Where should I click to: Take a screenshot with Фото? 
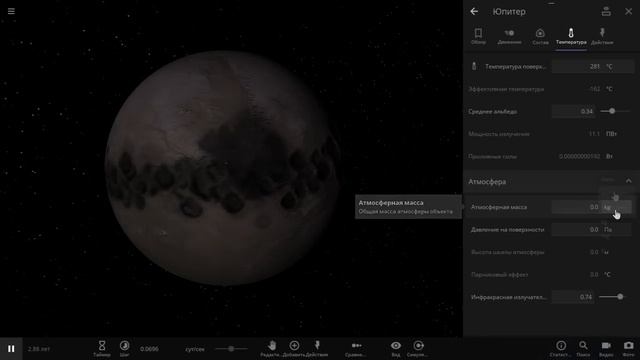(x=629, y=349)
